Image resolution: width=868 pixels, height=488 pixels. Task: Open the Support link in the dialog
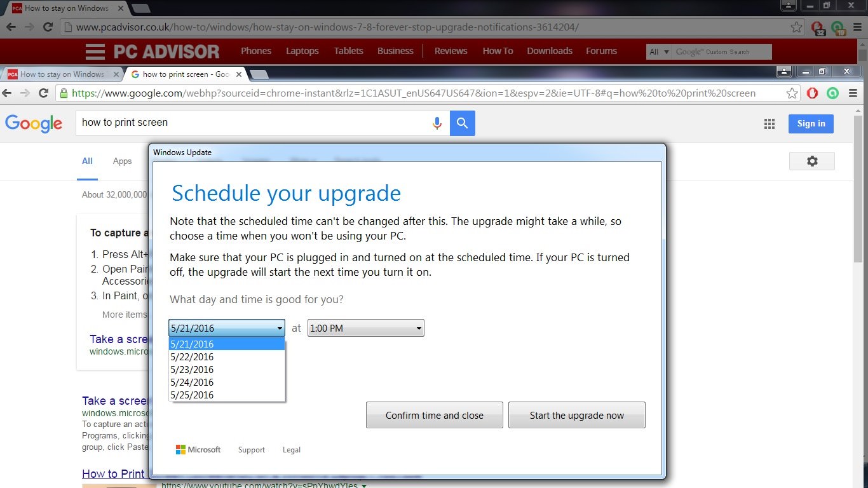(x=252, y=450)
